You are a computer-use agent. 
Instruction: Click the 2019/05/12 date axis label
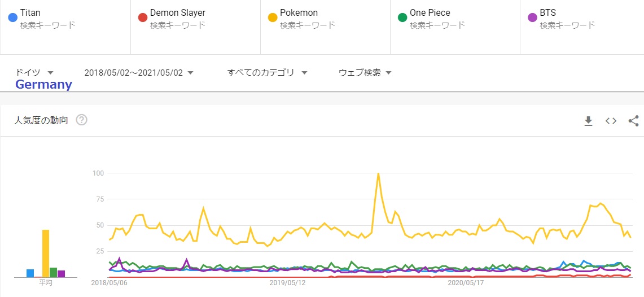click(x=287, y=282)
